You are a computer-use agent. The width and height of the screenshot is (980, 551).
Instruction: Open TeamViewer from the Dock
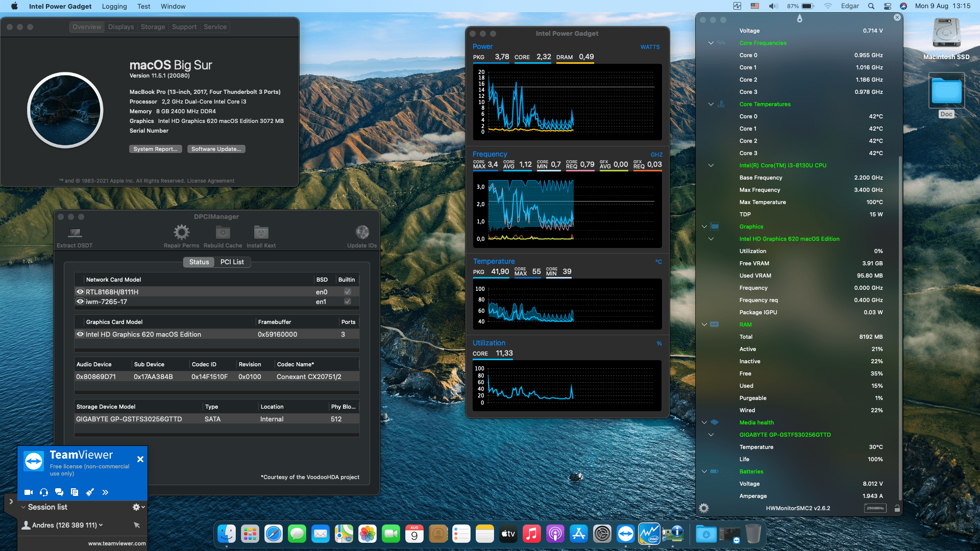click(626, 534)
